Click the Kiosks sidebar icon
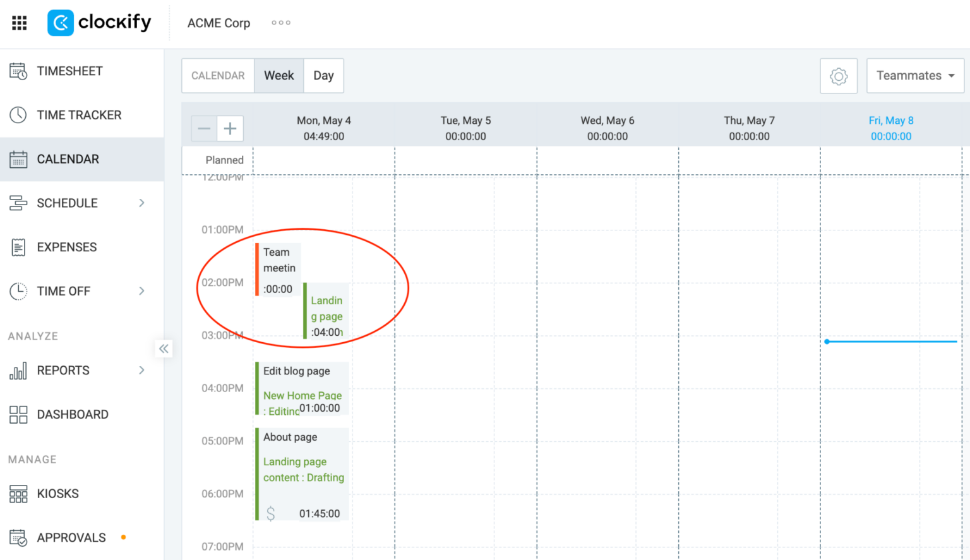This screenshot has height=560, width=970. click(x=18, y=494)
